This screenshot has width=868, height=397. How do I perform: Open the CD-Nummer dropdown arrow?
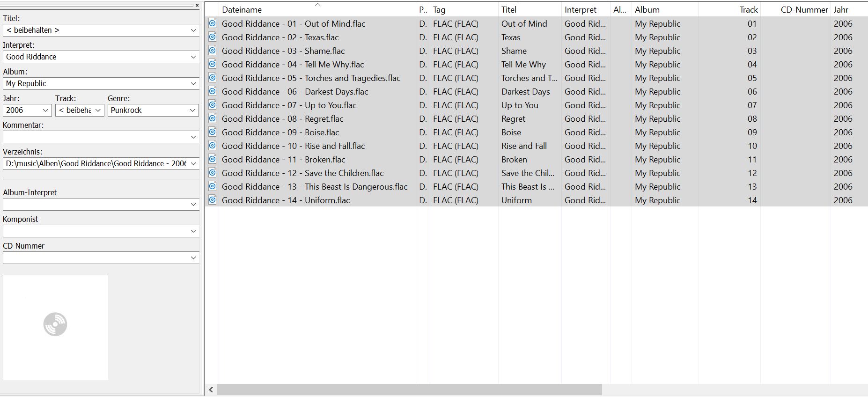click(193, 257)
